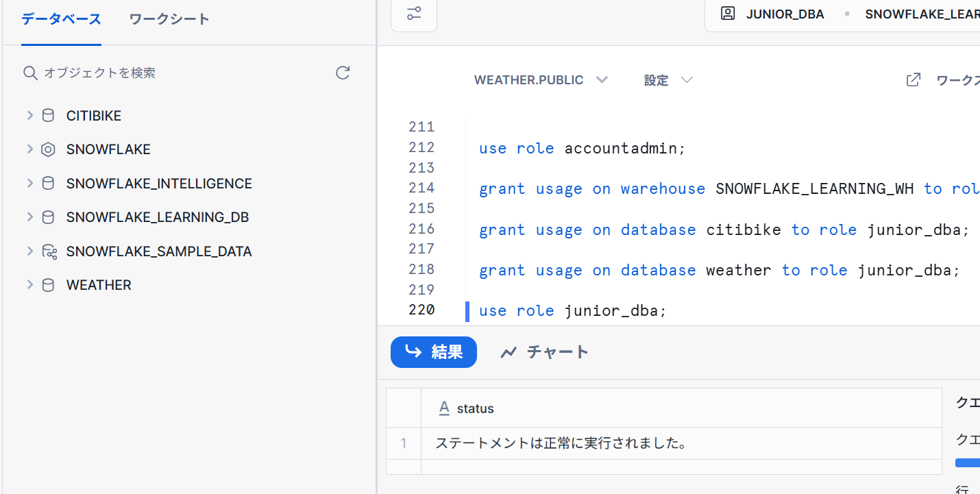Click the WEATHER database icon
Viewport: 980px width, 494px height.
[48, 285]
